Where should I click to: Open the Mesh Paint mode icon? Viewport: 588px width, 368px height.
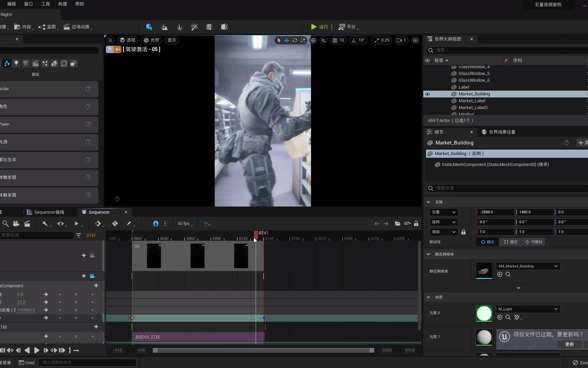click(194, 27)
